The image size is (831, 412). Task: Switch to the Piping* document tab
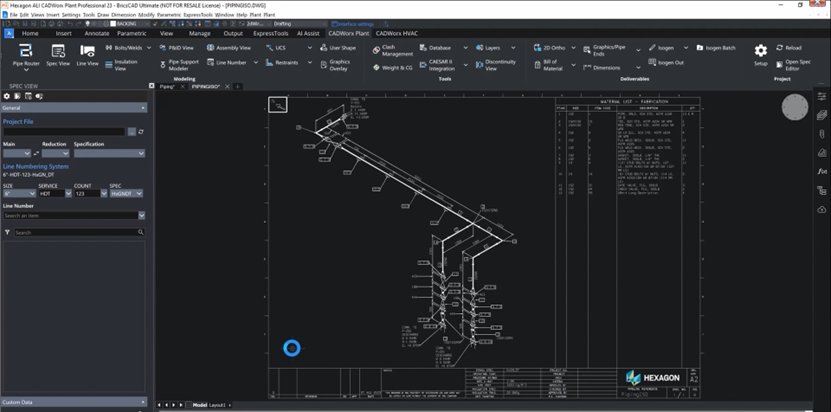(x=167, y=86)
